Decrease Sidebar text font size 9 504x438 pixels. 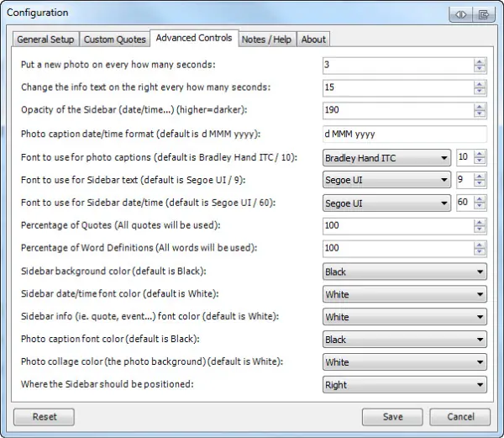tap(480, 183)
